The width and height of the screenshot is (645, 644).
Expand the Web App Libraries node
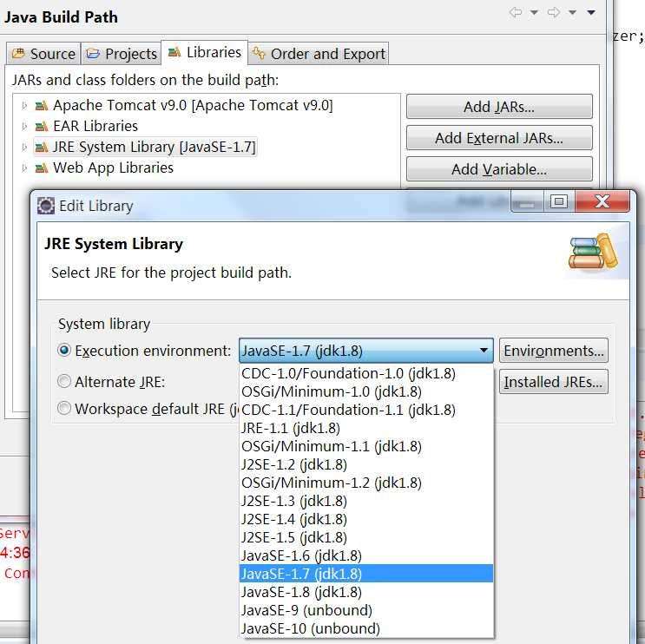point(24,168)
